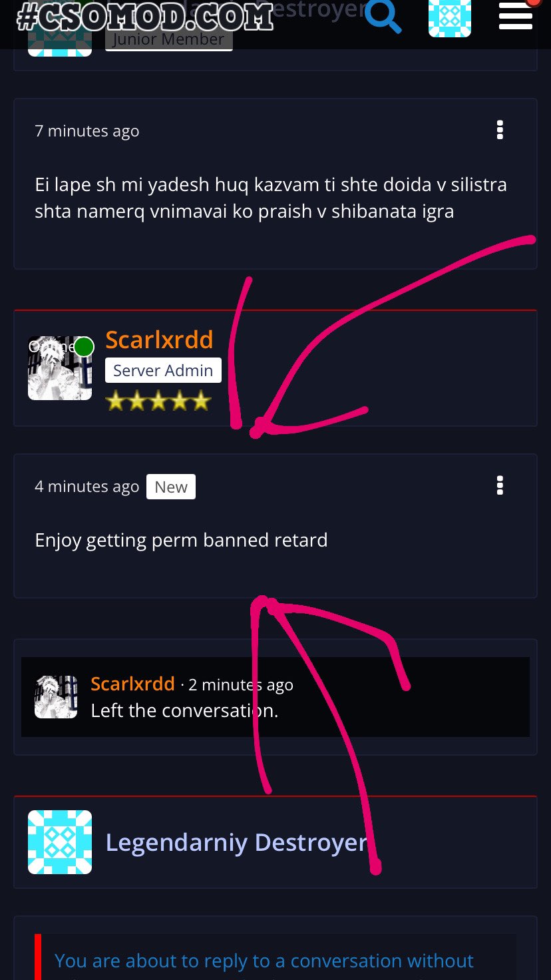Open the hamburger navigation menu
551x980 pixels.
point(516,16)
